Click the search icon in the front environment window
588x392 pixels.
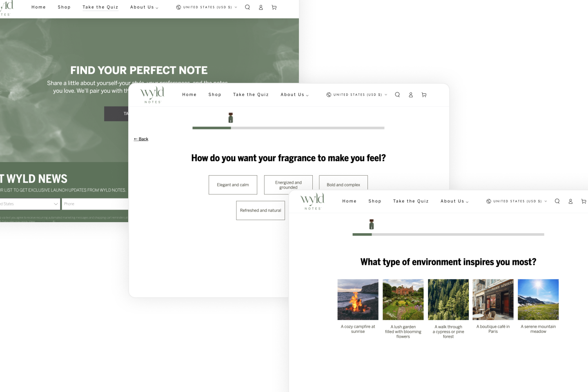pyautogui.click(x=557, y=201)
